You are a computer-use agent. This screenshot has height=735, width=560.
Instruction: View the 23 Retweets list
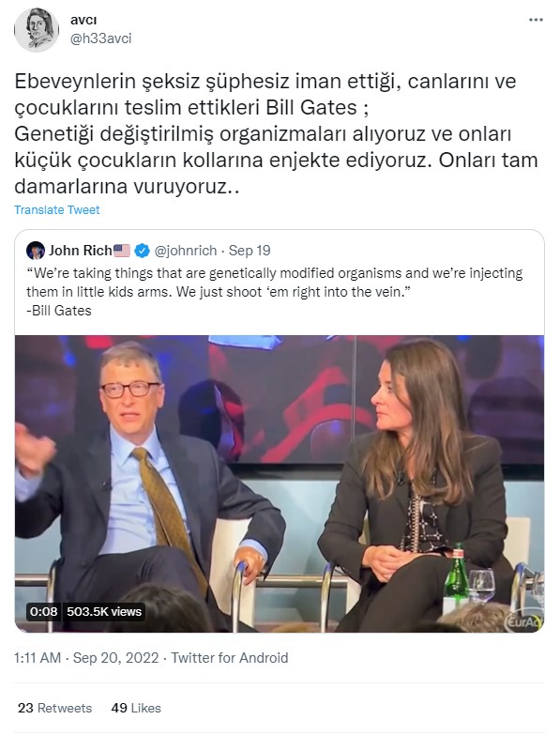54,708
